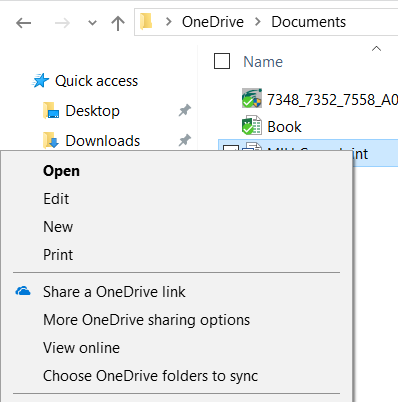Click the Quick access star icon
The height and width of the screenshot is (402, 398).
41,81
